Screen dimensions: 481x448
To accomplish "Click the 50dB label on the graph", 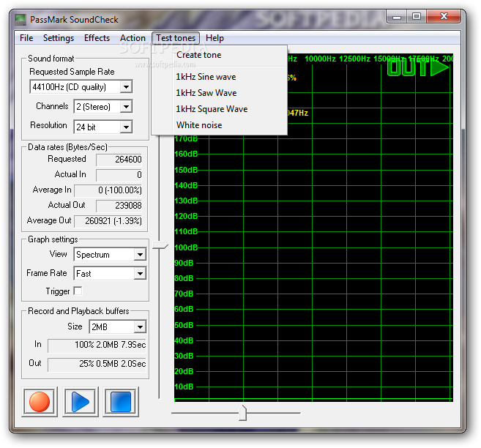I will [x=184, y=325].
